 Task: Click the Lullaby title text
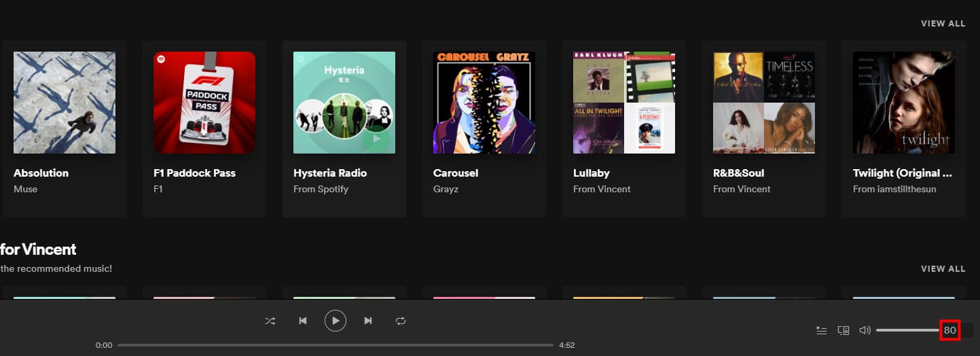tap(592, 173)
